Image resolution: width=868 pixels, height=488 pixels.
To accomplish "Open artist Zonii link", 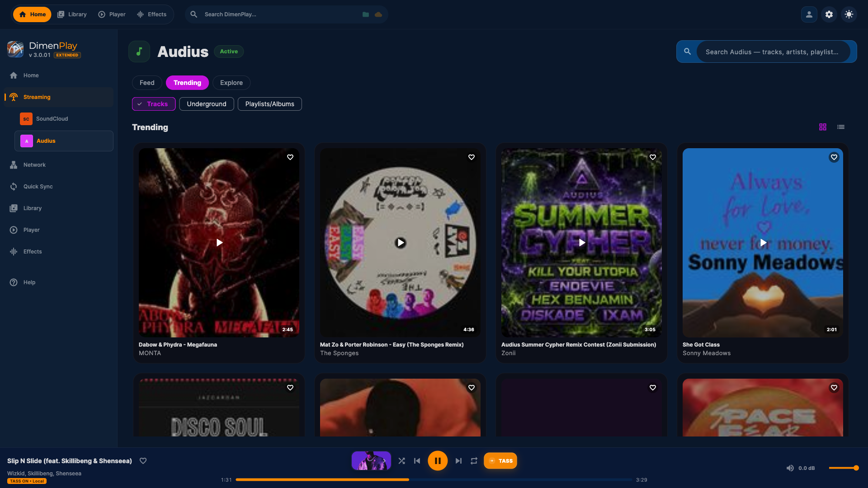I will (x=508, y=353).
